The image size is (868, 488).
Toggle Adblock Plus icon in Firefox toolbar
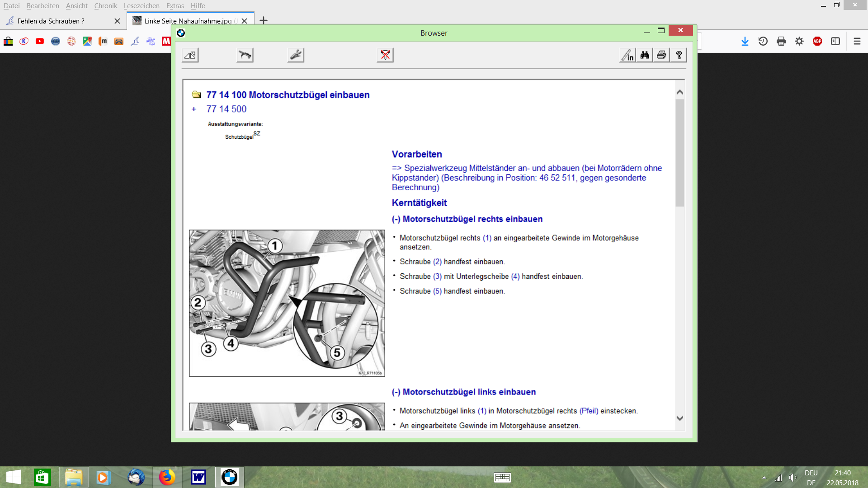[817, 42]
